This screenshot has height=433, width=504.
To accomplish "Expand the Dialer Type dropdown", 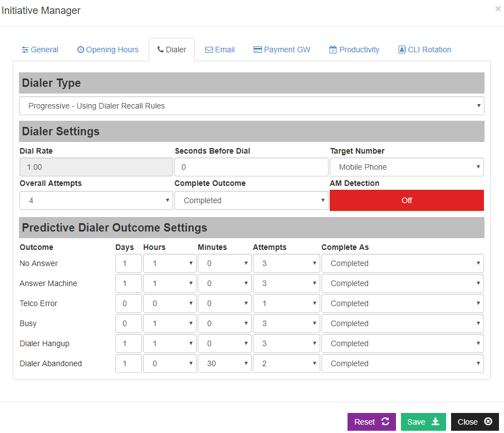I will click(x=252, y=106).
